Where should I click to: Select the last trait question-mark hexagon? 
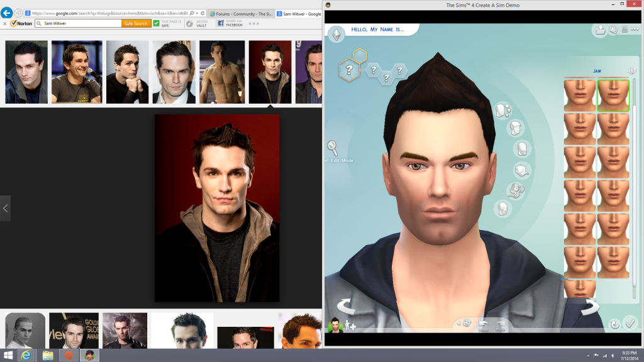[399, 70]
